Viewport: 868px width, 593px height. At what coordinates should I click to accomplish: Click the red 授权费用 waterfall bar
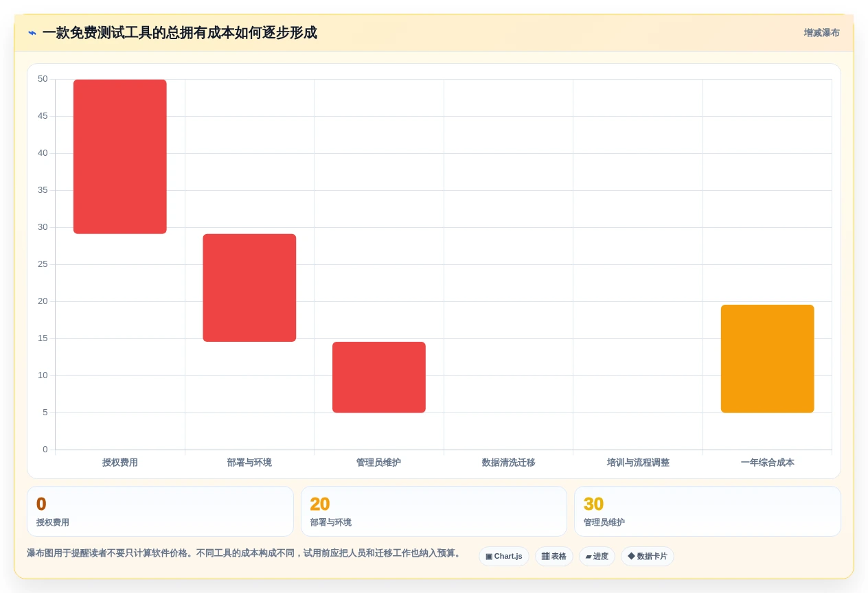(120, 156)
